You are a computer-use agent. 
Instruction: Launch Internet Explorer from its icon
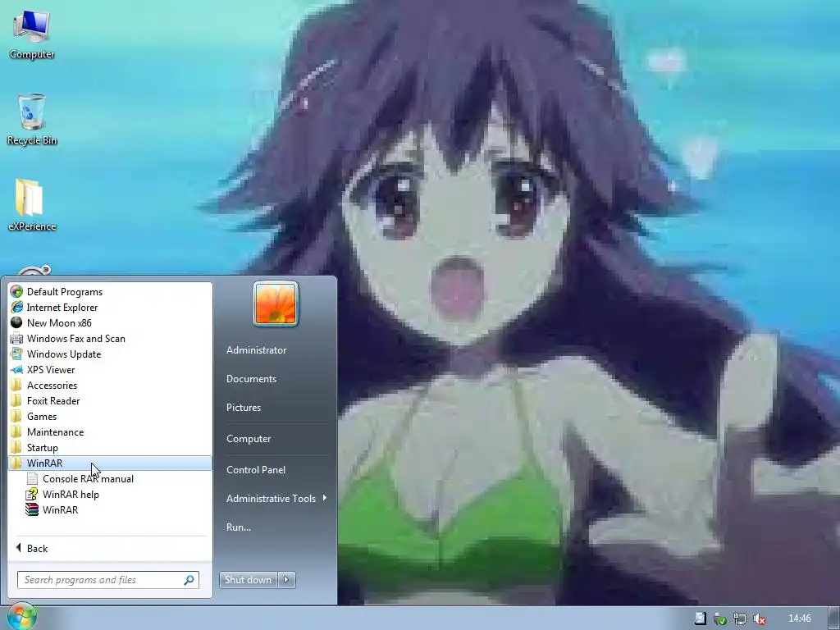[16, 307]
